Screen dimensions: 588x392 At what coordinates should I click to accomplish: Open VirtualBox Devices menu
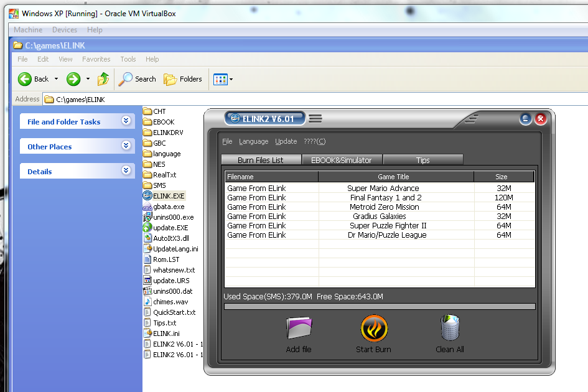[x=65, y=30]
